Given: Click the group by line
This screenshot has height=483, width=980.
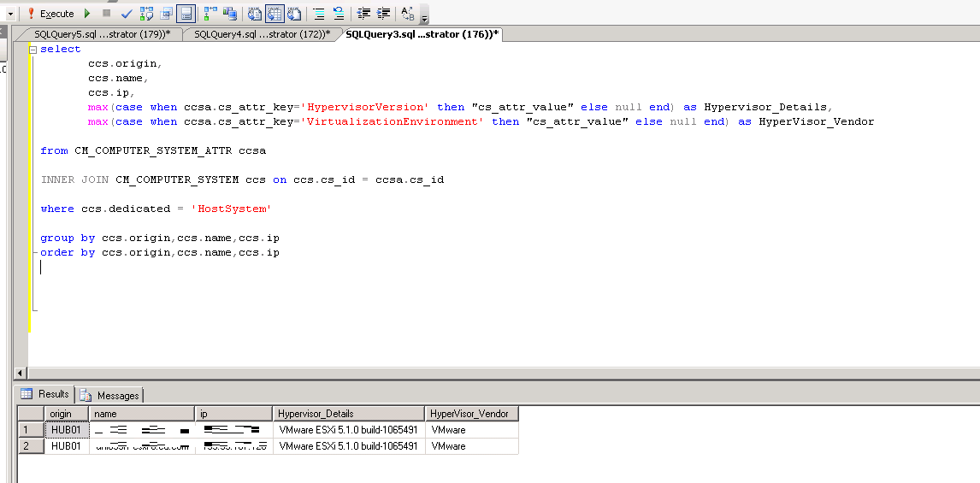Looking at the screenshot, I should click(x=160, y=238).
